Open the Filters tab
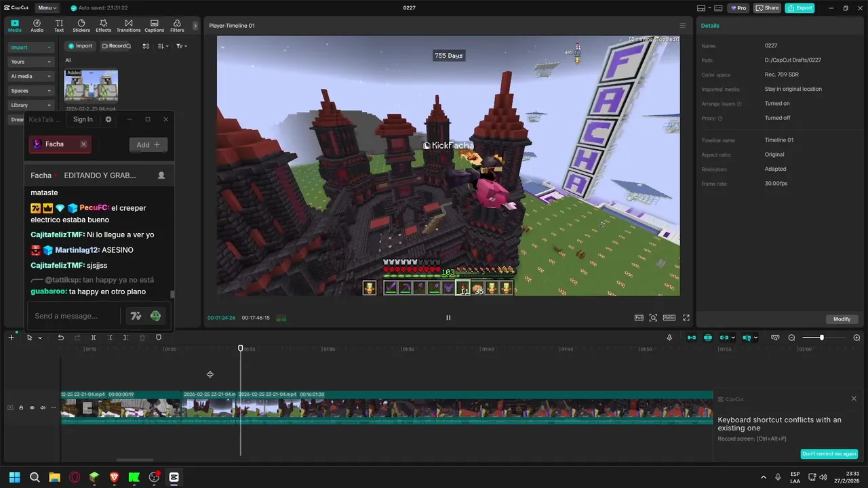 177,26
